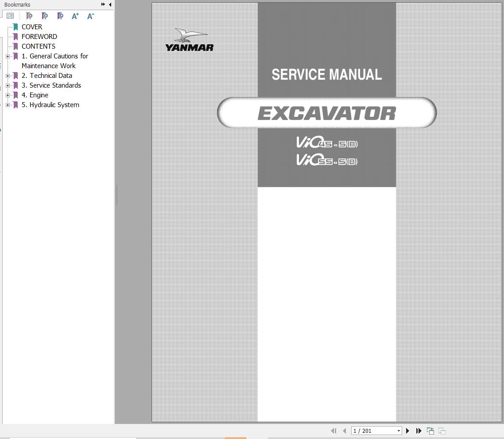
Task: Click the next view icon
Action: 442,431
